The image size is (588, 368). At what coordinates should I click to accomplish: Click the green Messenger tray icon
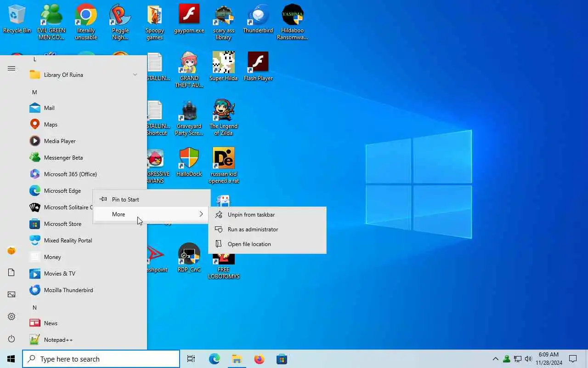point(507,359)
